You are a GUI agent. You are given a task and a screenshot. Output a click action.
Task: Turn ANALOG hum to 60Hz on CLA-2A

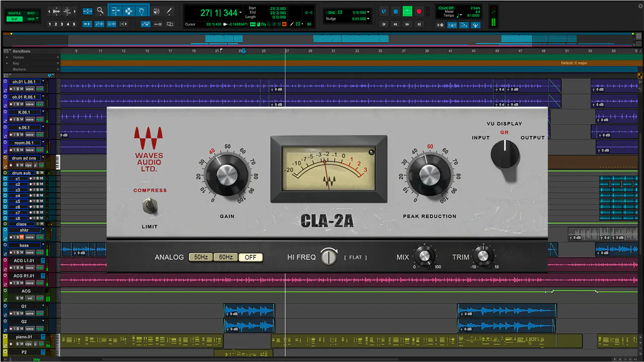(x=224, y=257)
